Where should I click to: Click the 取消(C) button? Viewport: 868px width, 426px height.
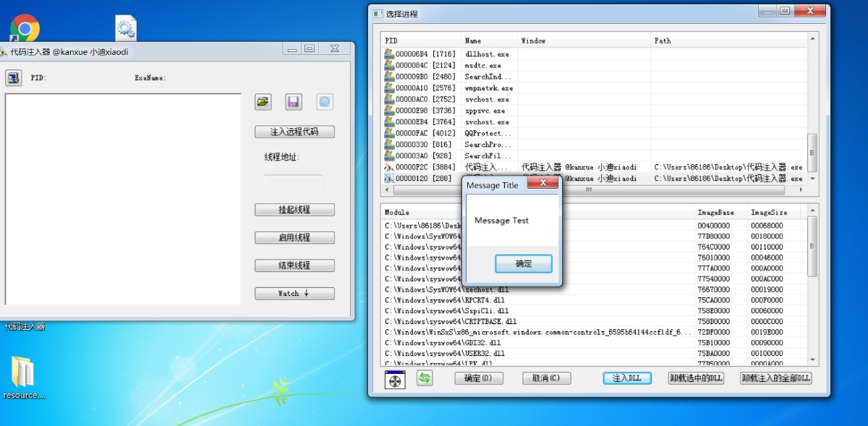coord(546,378)
